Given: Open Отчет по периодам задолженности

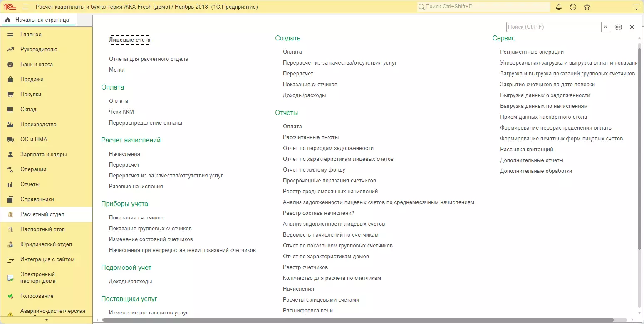Looking at the screenshot, I should 328,148.
